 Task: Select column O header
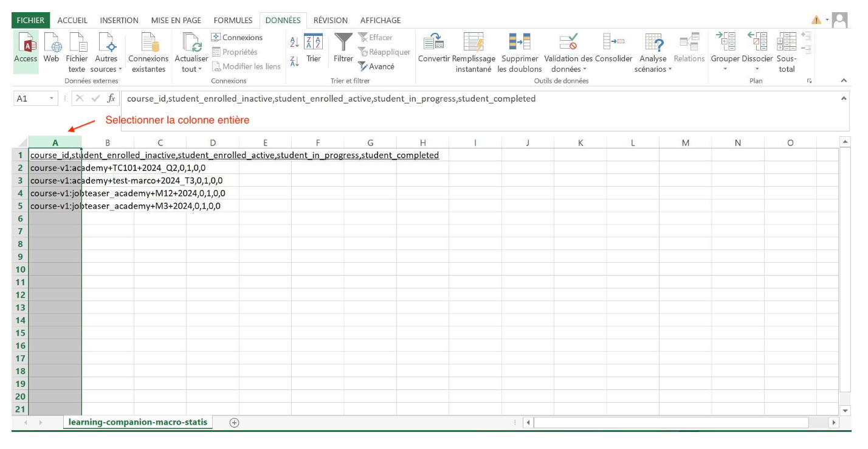[790, 142]
